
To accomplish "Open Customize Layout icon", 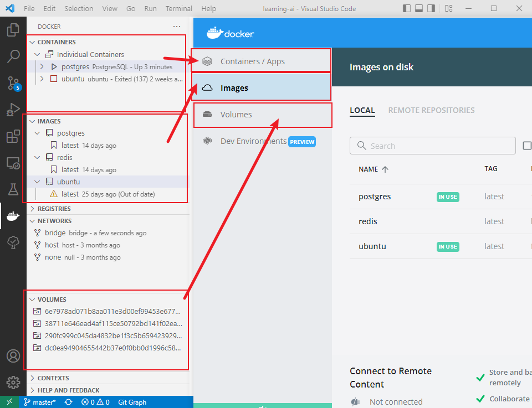I will point(448,8).
